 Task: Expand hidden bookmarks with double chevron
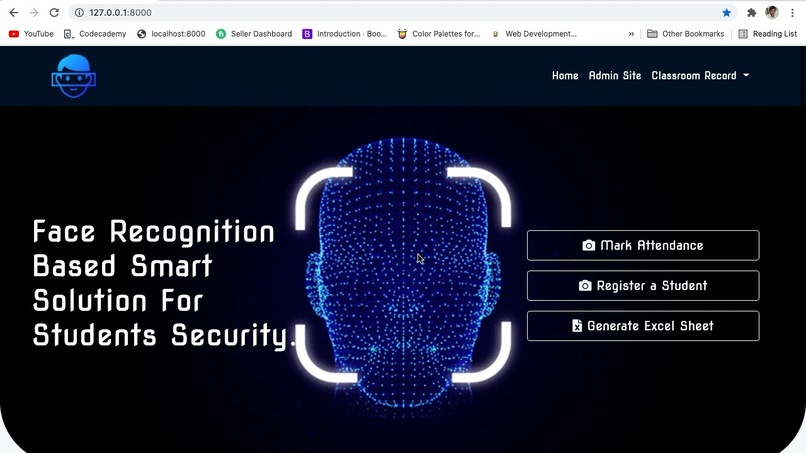(631, 34)
